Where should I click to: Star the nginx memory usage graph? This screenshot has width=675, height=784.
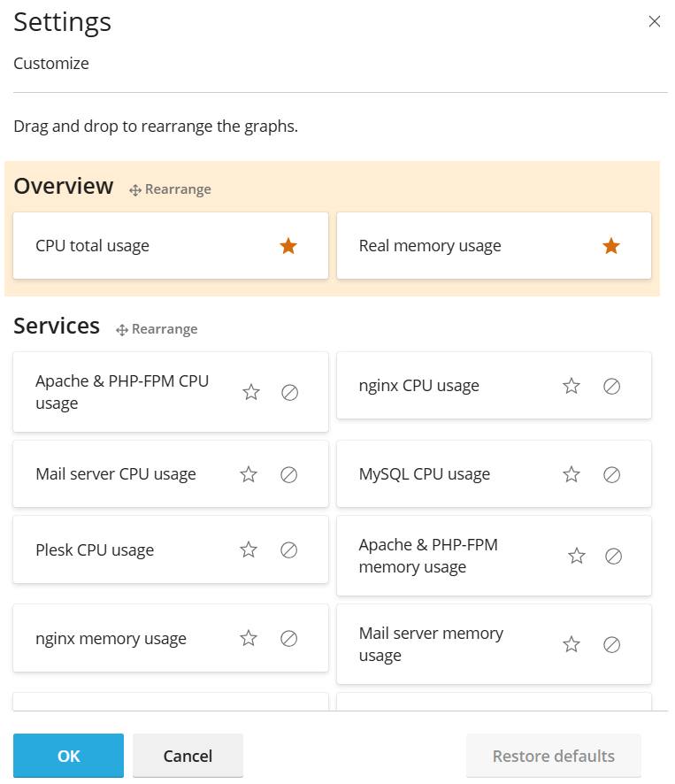(249, 639)
